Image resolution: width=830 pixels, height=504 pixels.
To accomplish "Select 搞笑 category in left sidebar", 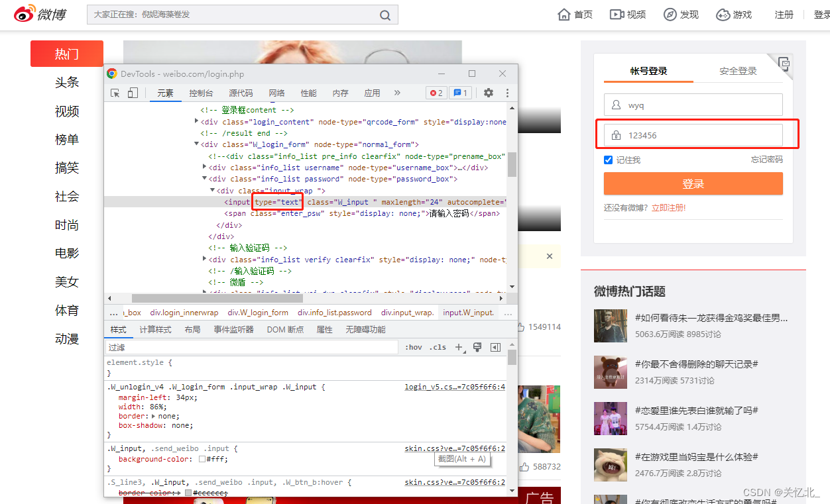I will 67,168.
